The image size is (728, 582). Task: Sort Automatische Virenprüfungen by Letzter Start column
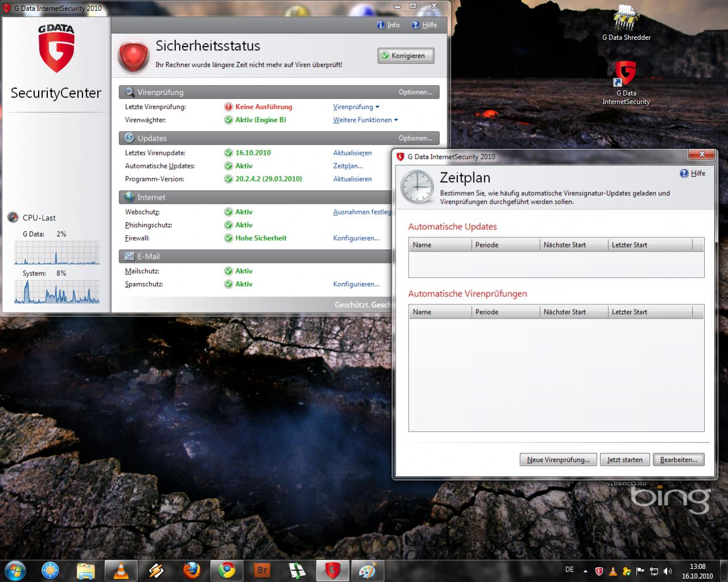point(650,312)
